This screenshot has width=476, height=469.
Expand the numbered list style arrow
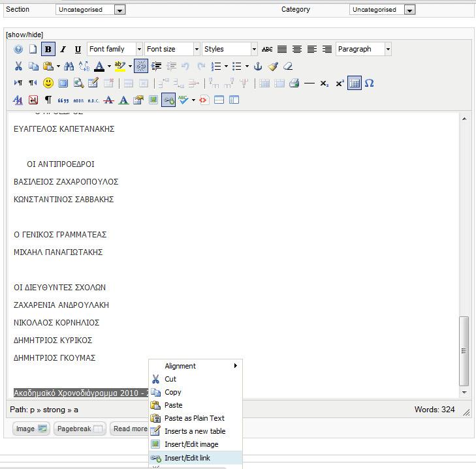(x=226, y=66)
